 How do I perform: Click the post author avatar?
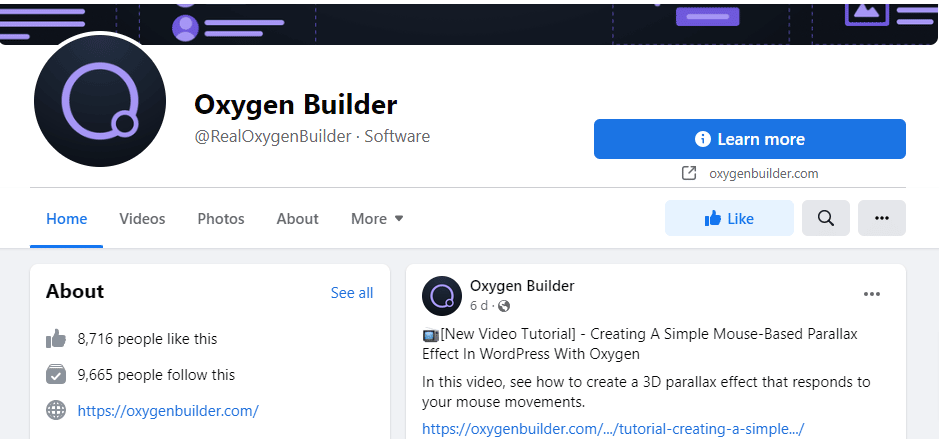pos(442,296)
